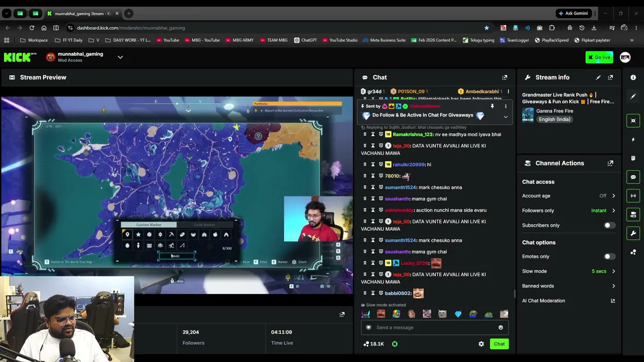Open the browser Extensions puzzle icon

[552, 28]
